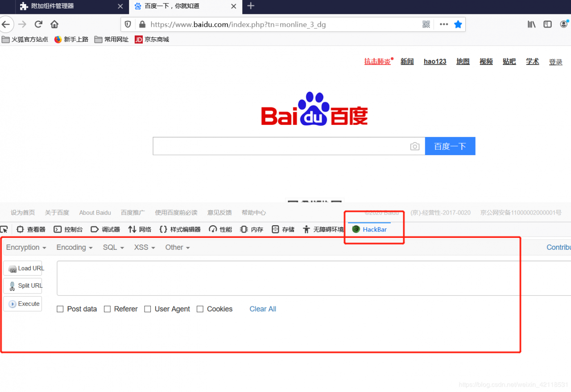
Task: Click the 百度一下 search button
Action: tap(450, 146)
